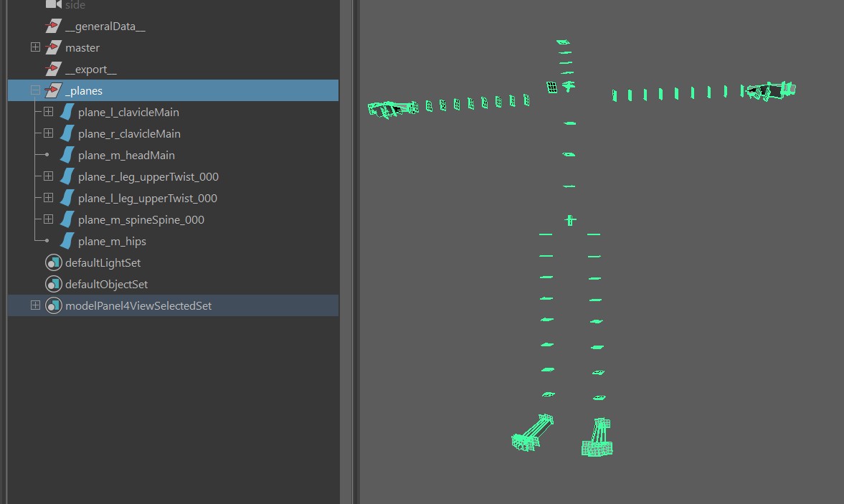Expand plane_l_clavicleMain children
844x504 pixels.
[x=48, y=113]
